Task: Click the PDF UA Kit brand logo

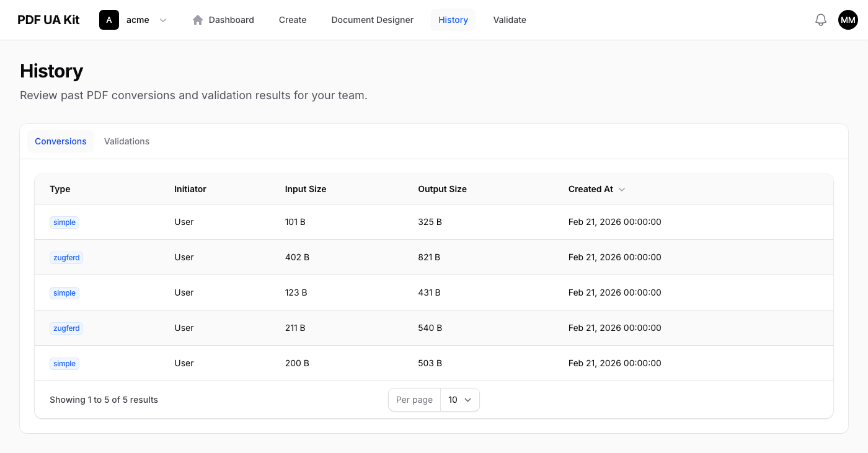Action: (x=48, y=19)
